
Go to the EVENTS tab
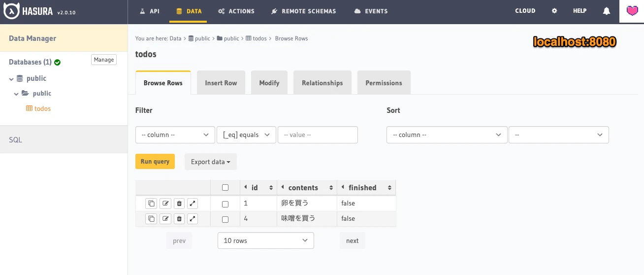371,11
